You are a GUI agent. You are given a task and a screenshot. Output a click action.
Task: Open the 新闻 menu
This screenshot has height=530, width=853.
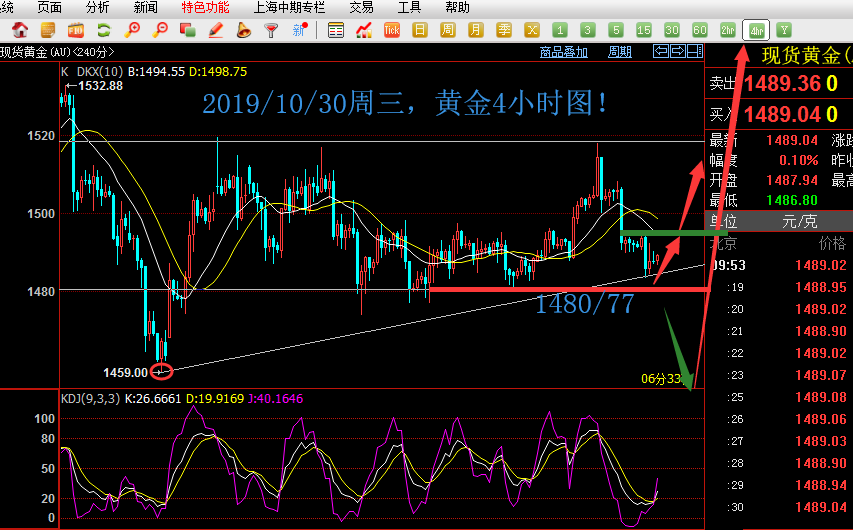tap(145, 7)
